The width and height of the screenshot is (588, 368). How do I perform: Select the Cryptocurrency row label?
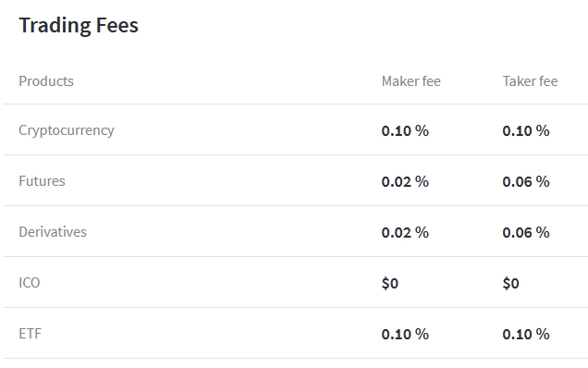click(x=67, y=131)
